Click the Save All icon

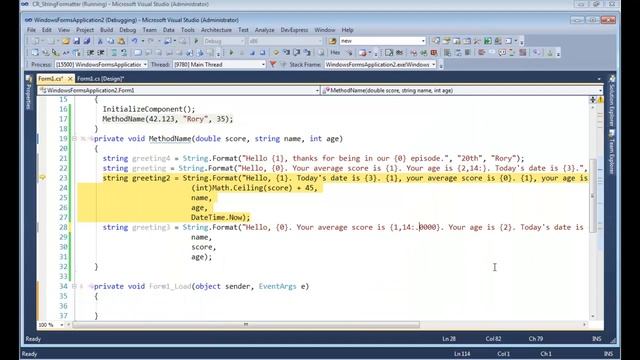[x=87, y=41]
